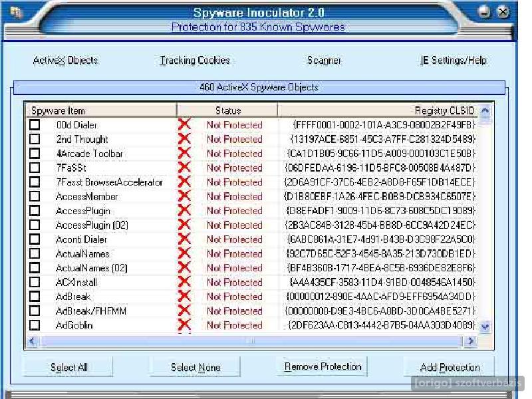Click the Select None button

[196, 367]
